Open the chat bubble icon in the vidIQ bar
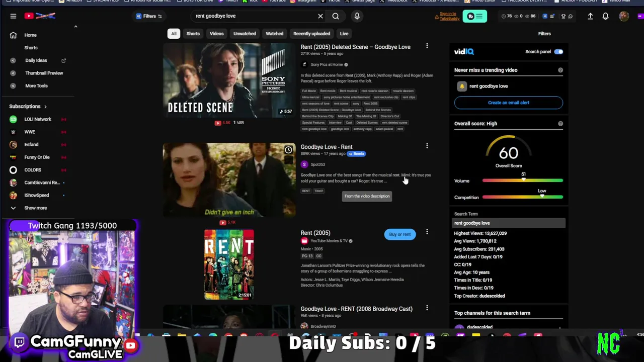 [570, 16]
